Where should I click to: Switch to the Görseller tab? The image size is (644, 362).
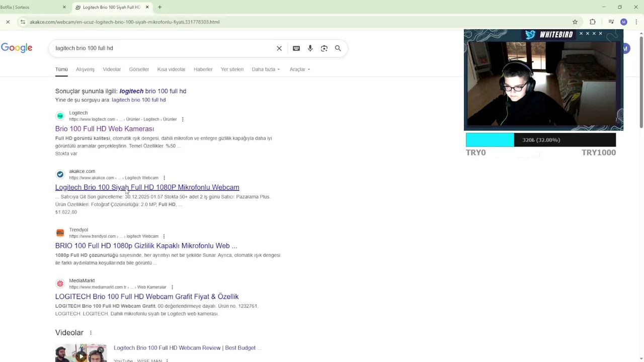click(x=139, y=69)
